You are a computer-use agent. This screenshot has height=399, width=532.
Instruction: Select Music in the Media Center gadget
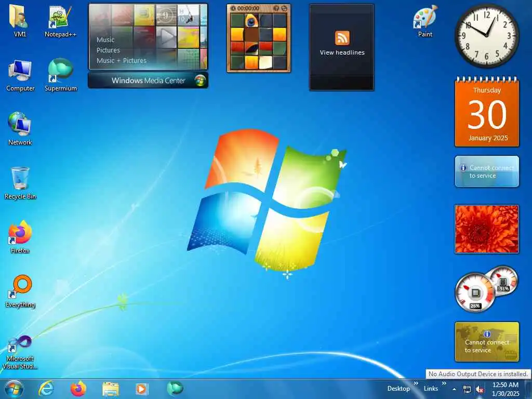pos(105,39)
